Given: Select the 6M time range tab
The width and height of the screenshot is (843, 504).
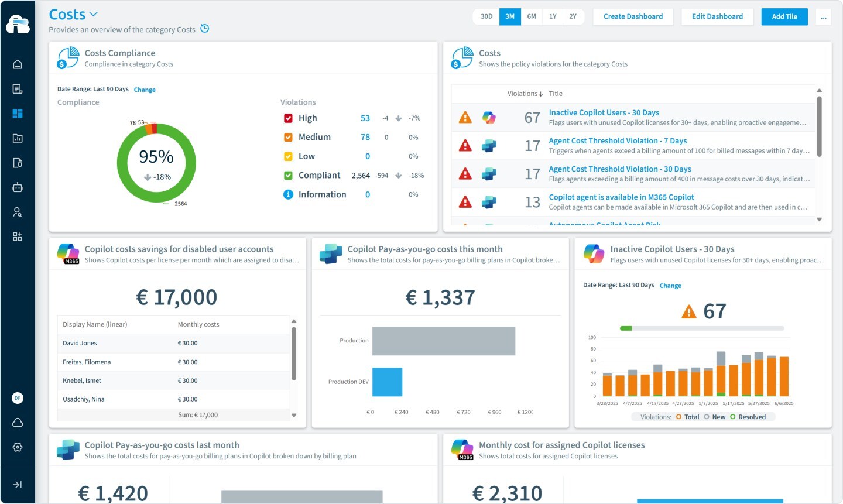Looking at the screenshot, I should [x=532, y=17].
